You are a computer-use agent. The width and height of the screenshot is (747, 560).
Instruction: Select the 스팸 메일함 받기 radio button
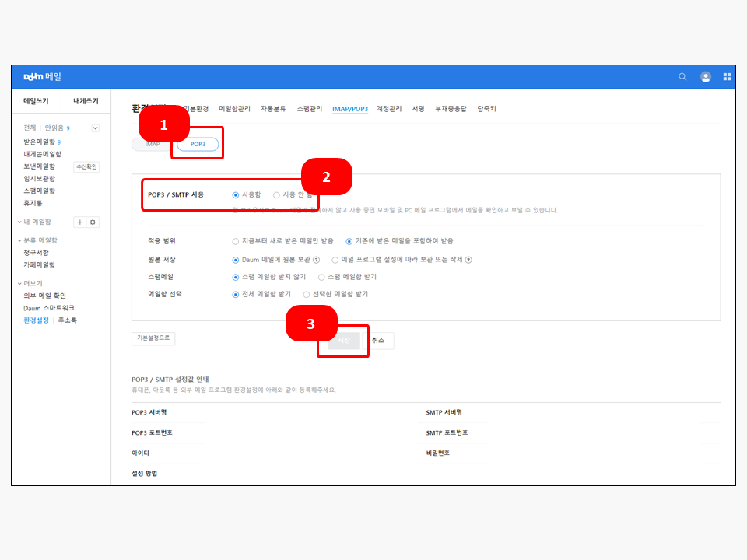[321, 277]
